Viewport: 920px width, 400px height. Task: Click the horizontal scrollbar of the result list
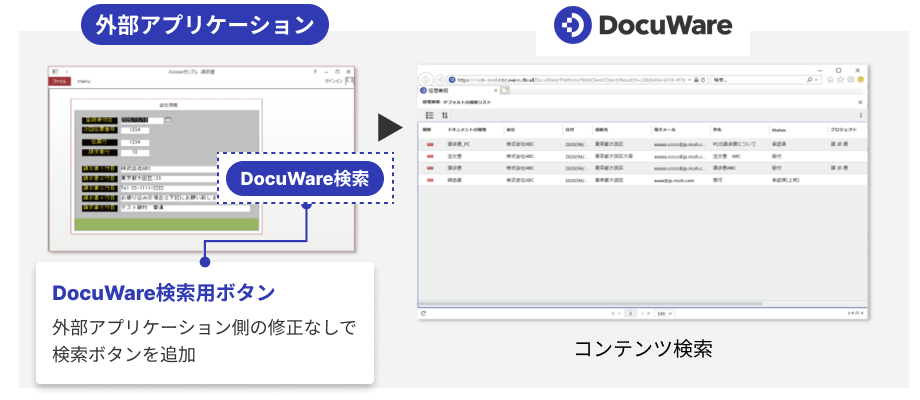click(590, 304)
